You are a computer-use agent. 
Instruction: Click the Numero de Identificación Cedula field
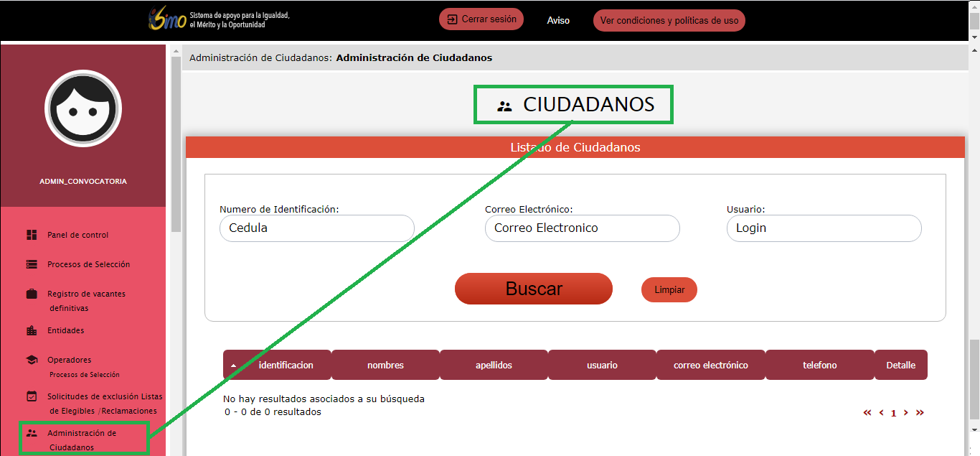click(316, 228)
